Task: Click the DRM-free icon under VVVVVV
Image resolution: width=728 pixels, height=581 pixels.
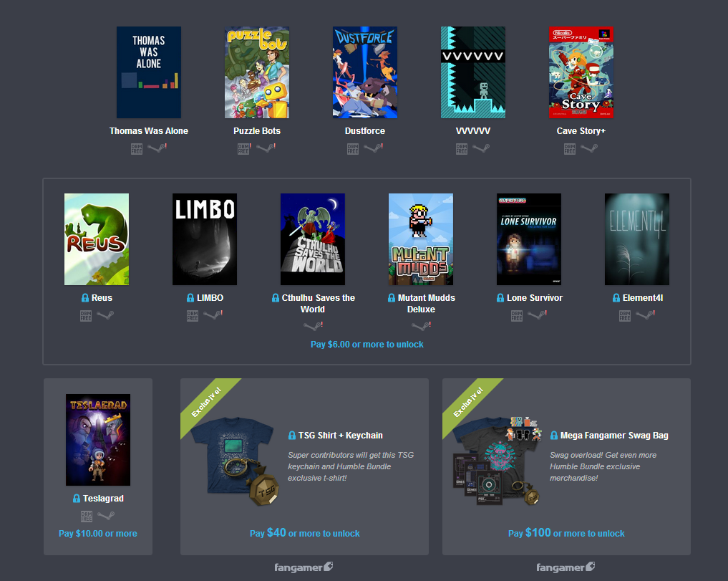Action: pos(461,149)
